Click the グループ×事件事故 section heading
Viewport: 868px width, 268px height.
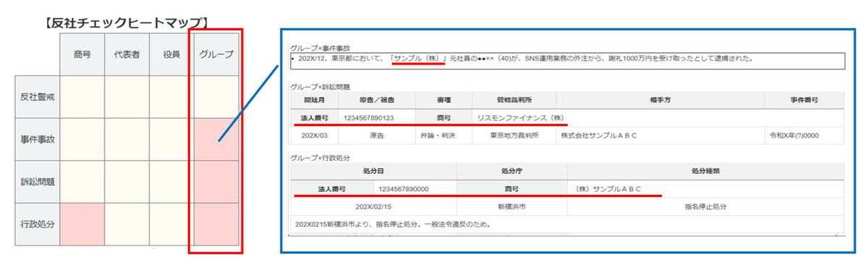[x=320, y=47]
